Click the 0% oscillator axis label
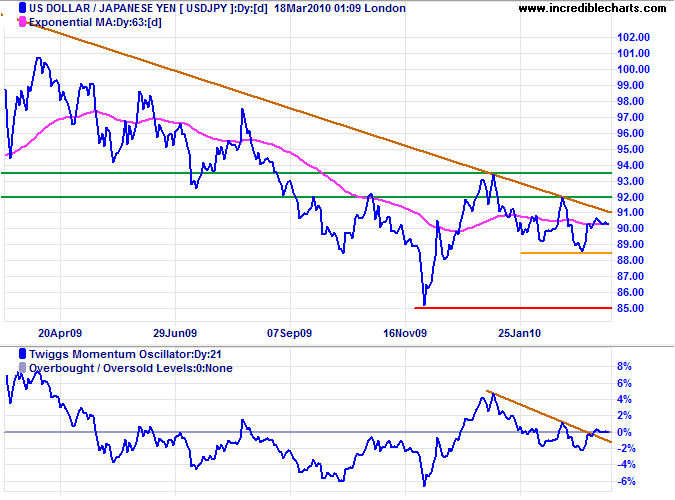 624,432
